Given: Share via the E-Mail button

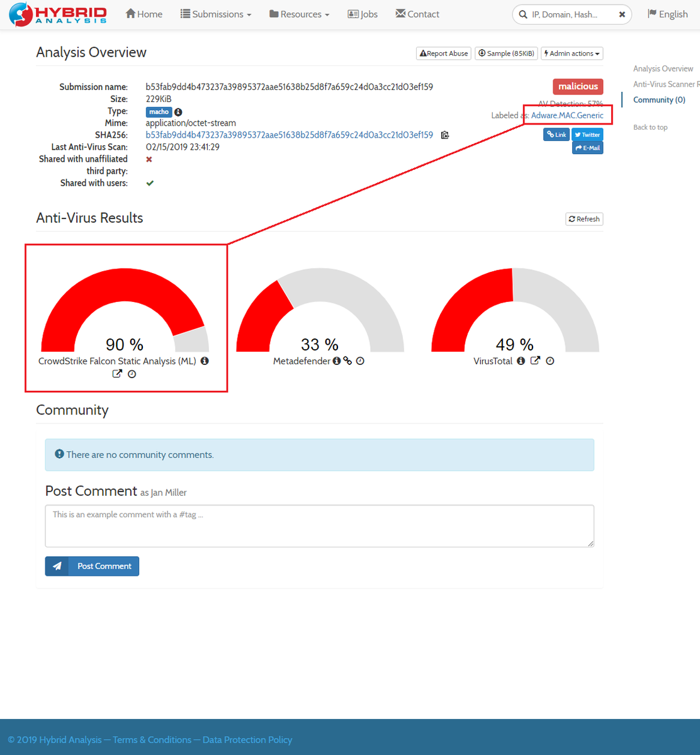Looking at the screenshot, I should coord(587,148).
